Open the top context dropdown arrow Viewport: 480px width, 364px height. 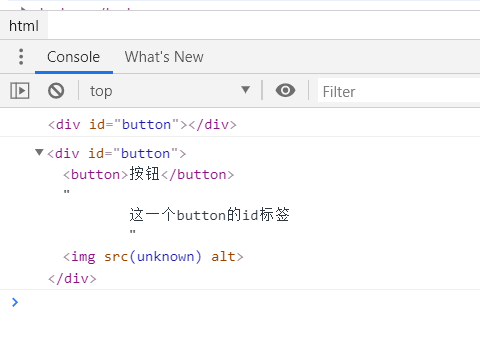point(246,90)
